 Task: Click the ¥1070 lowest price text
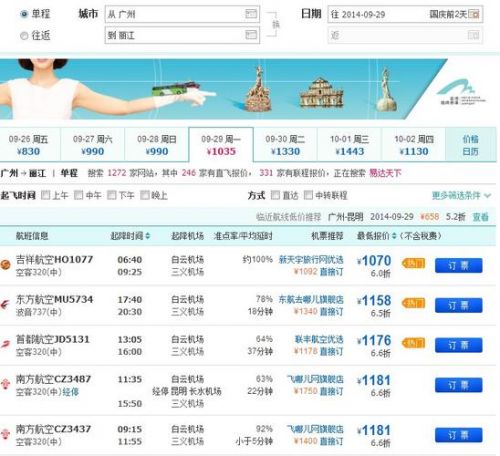coord(374,261)
